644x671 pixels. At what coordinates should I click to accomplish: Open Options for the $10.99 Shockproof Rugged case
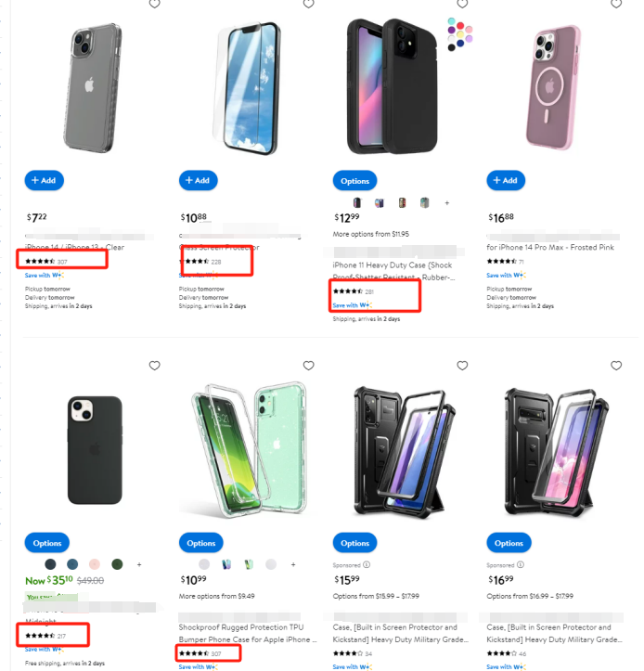tap(201, 543)
